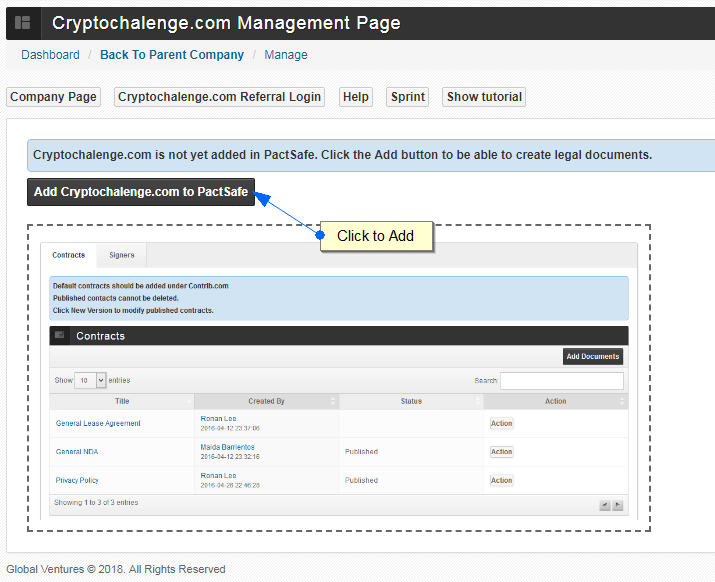
Task: Add Cryptochalenge.com to PactSafe
Action: [141, 192]
